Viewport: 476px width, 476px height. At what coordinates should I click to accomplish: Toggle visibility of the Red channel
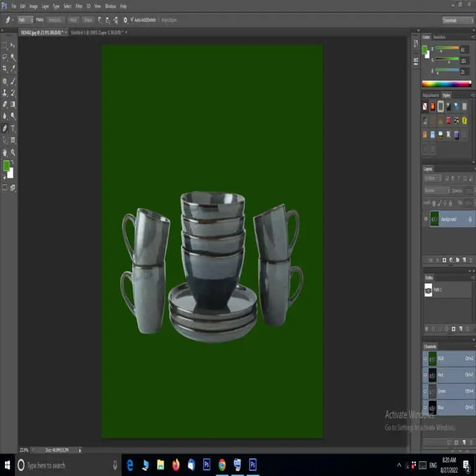coord(425,375)
